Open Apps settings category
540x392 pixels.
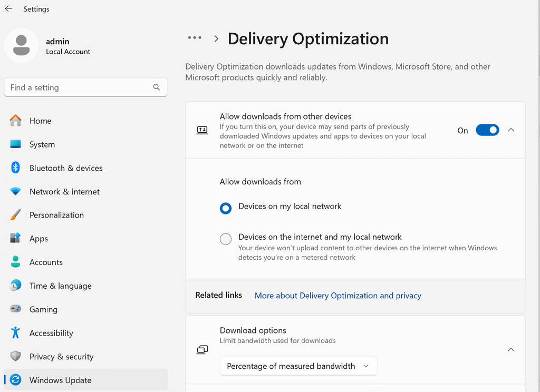[x=38, y=239]
